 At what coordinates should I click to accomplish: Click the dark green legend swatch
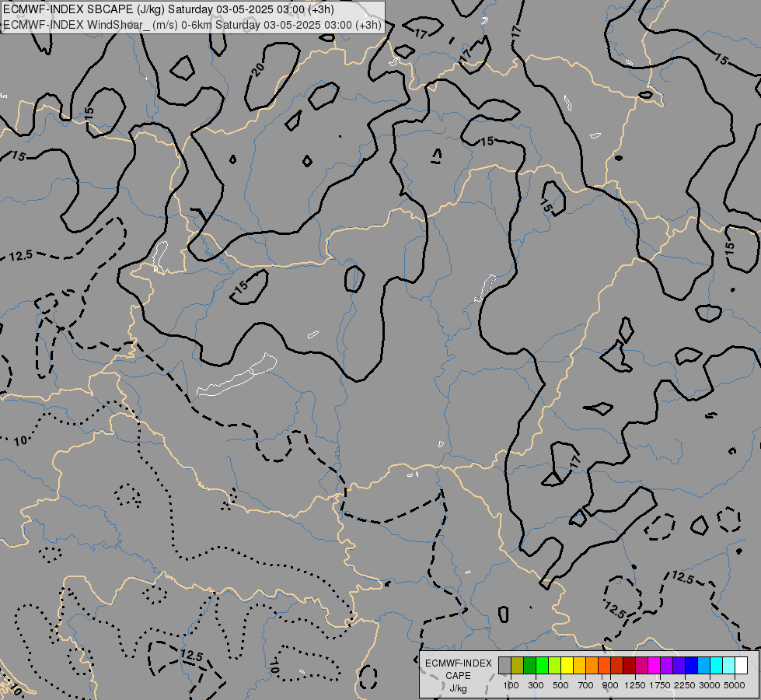click(530, 665)
